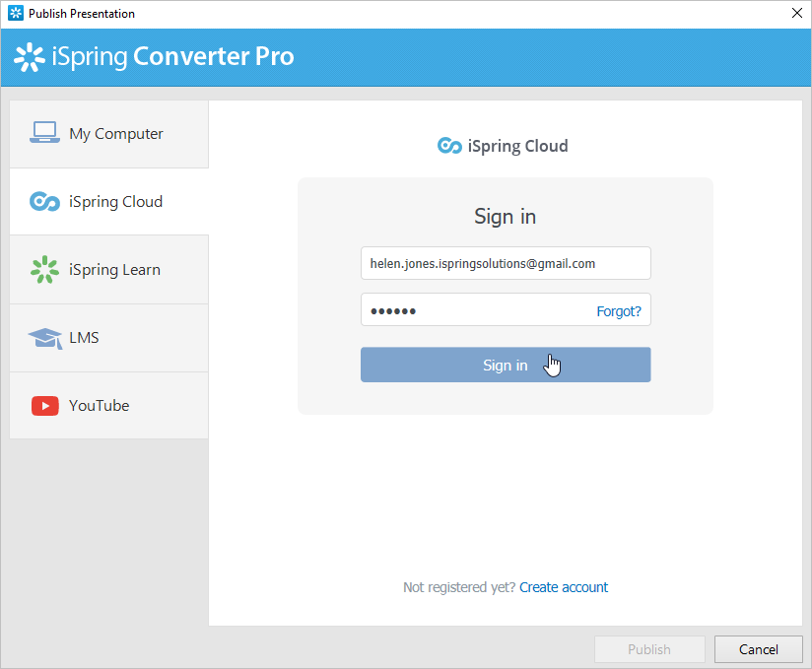Click the blue Sign in button

[506, 365]
